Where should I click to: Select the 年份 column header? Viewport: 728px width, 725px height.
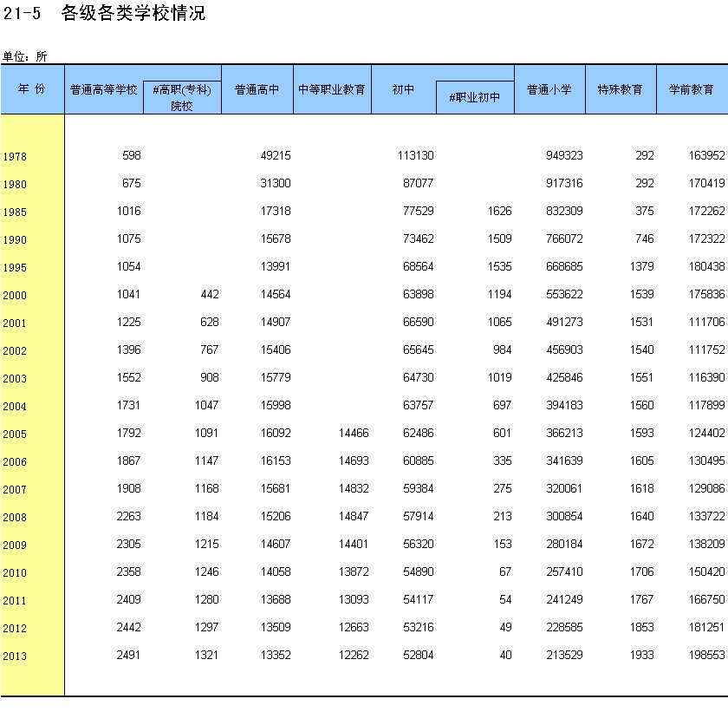[32, 88]
